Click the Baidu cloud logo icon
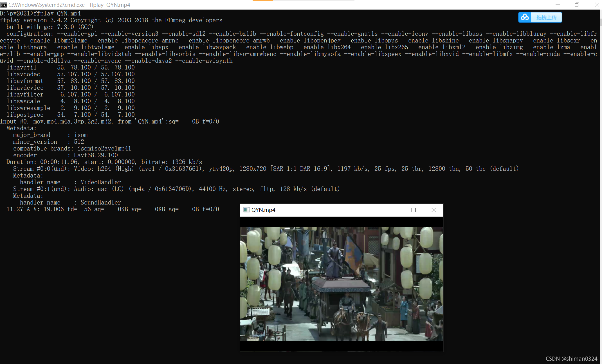602x364 pixels. point(525,17)
